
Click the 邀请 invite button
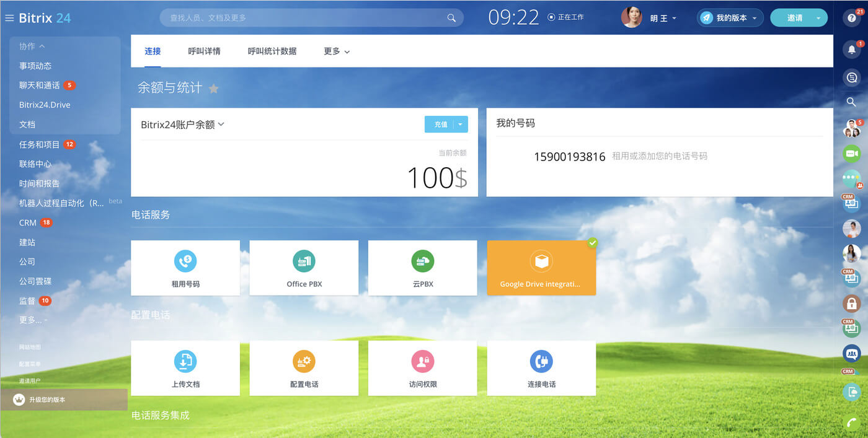pyautogui.click(x=795, y=18)
